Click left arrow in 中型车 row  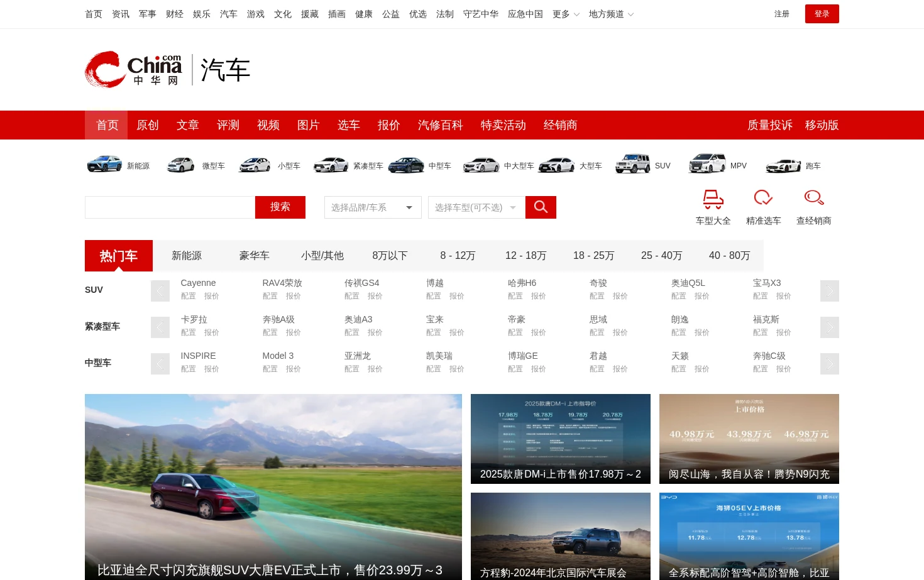[160, 364]
